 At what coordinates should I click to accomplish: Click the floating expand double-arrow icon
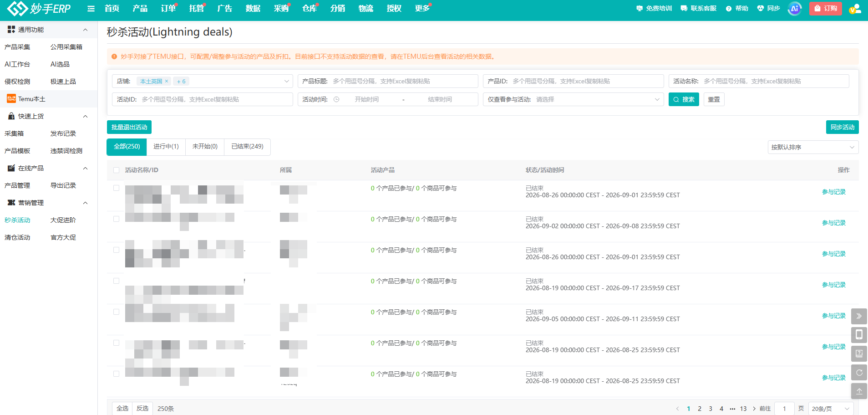[859, 316]
